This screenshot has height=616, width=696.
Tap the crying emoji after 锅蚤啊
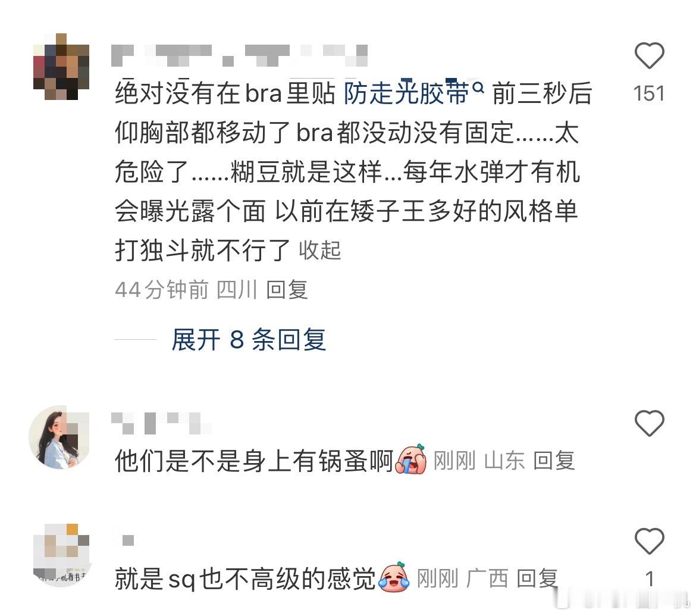[x=410, y=459]
